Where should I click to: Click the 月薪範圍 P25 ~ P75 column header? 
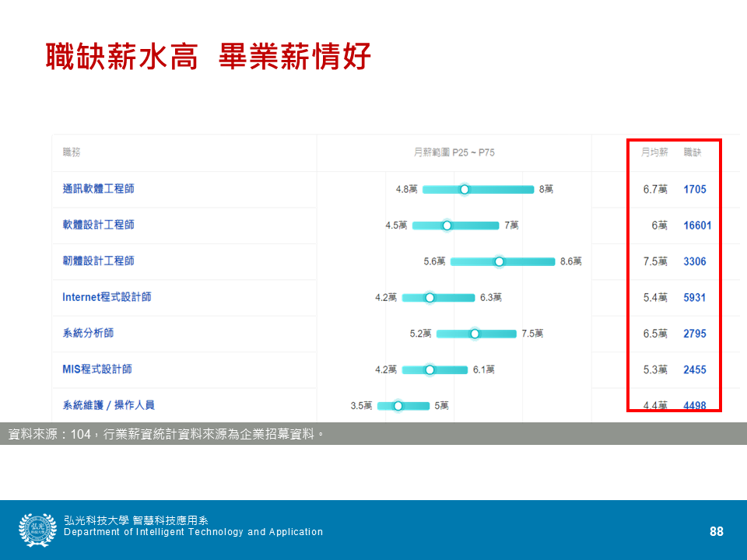pos(454,152)
